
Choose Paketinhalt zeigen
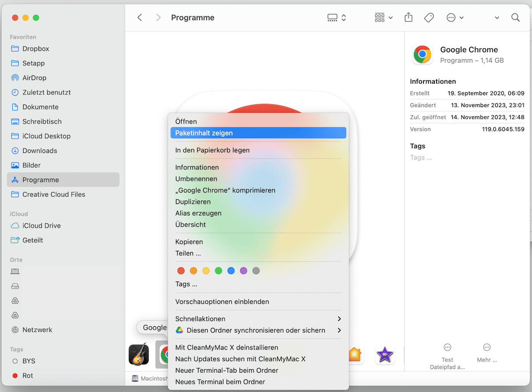[x=258, y=133]
